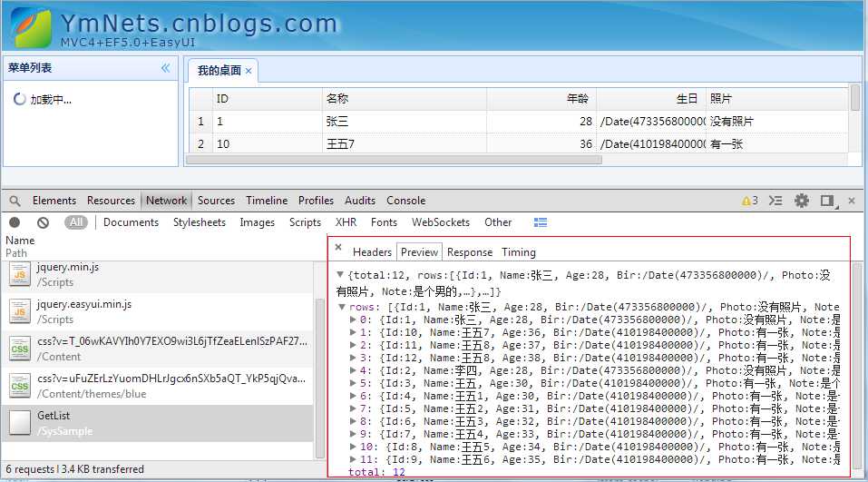Sort by the 生日 column header
The height and width of the screenshot is (482, 868).
651,99
